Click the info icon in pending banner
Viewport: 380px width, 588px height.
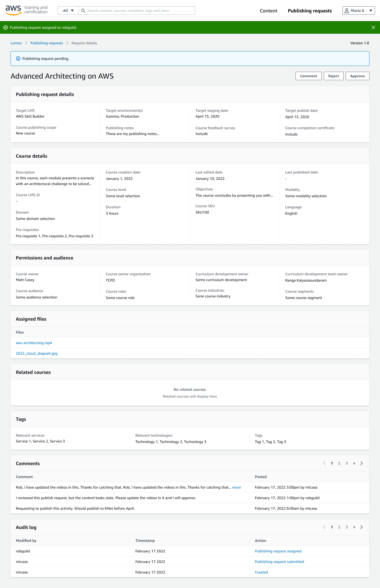pyautogui.click(x=18, y=59)
